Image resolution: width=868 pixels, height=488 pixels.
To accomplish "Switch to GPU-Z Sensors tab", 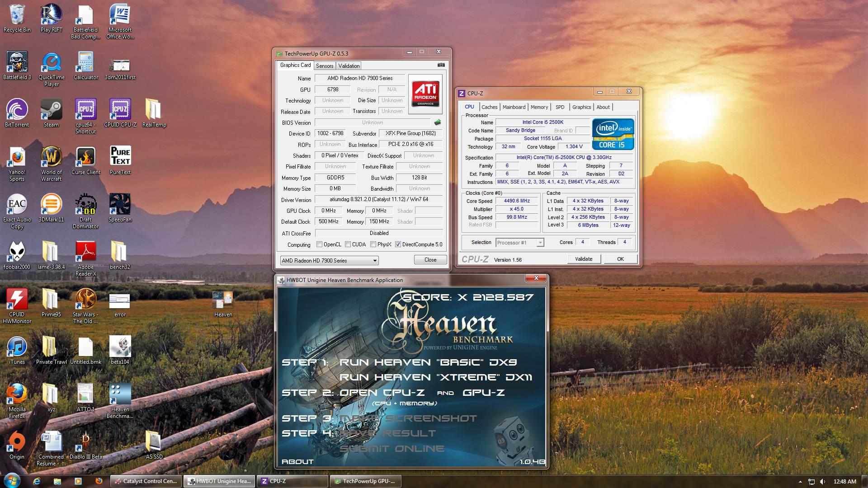I will click(x=325, y=66).
